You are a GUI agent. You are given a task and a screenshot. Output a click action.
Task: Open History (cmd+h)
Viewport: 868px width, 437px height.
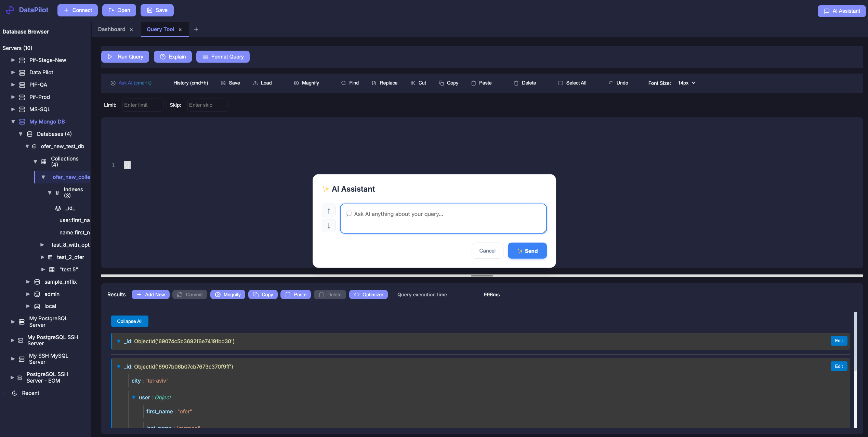coord(190,83)
